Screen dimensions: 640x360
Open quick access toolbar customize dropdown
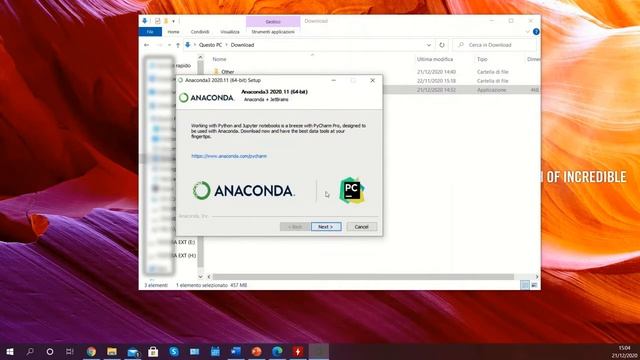[x=173, y=21]
